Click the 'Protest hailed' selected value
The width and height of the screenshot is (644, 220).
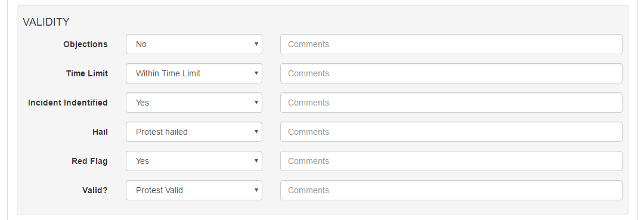click(162, 132)
